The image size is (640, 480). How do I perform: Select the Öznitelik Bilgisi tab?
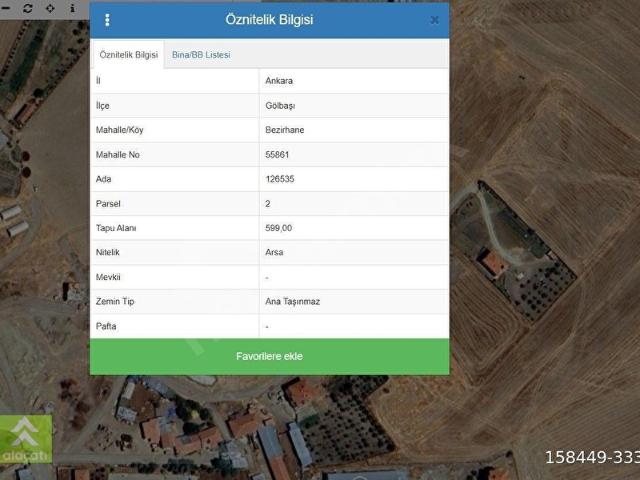(x=129, y=55)
